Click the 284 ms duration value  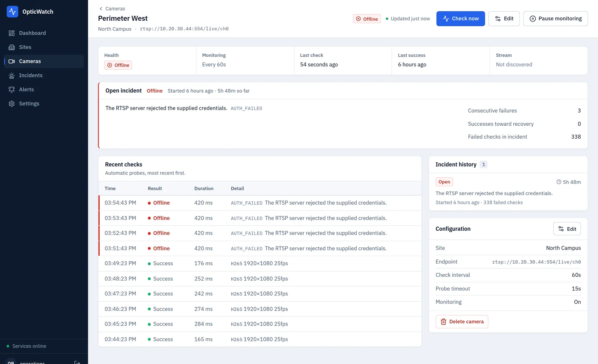[203, 324]
